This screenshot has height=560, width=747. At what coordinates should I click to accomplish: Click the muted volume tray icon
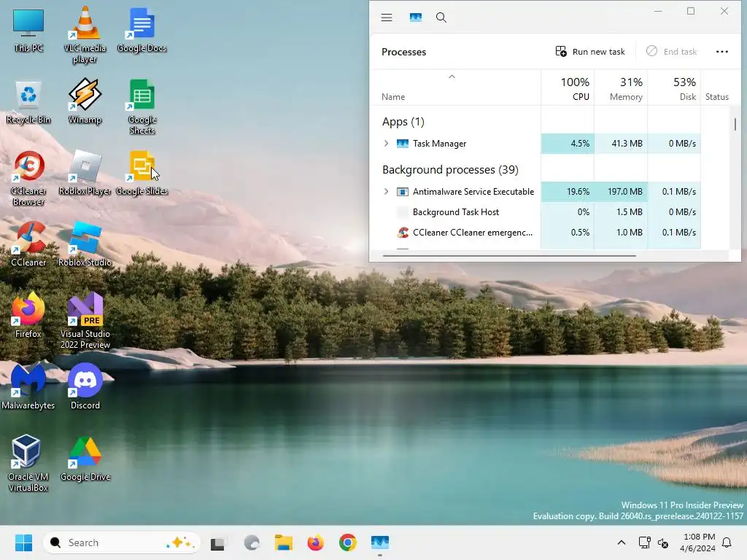click(x=663, y=542)
